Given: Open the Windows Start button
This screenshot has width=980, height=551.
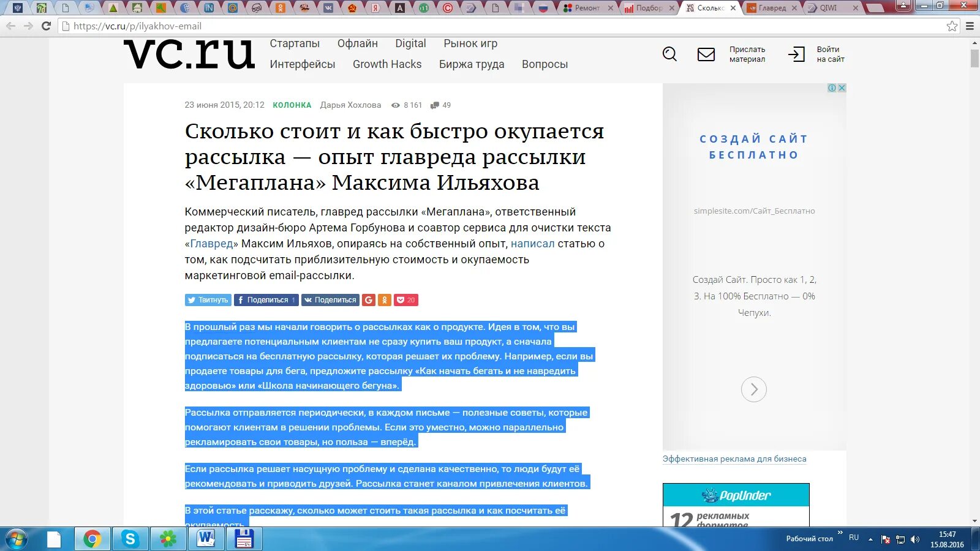Looking at the screenshot, I should click(x=17, y=539).
